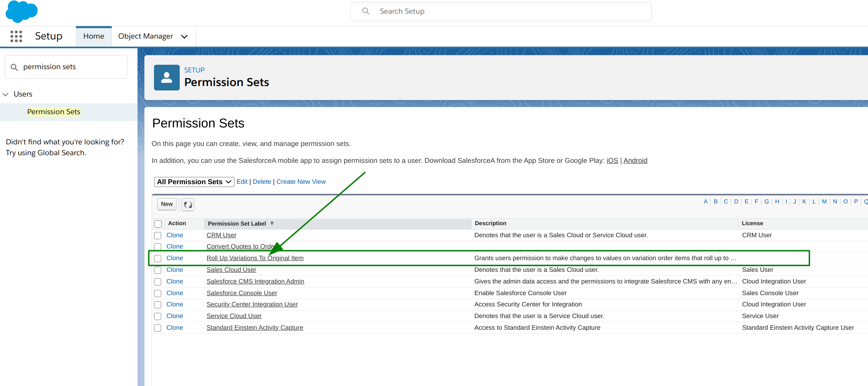Filter list by letter M
This screenshot has height=386, width=868.
tap(824, 201)
